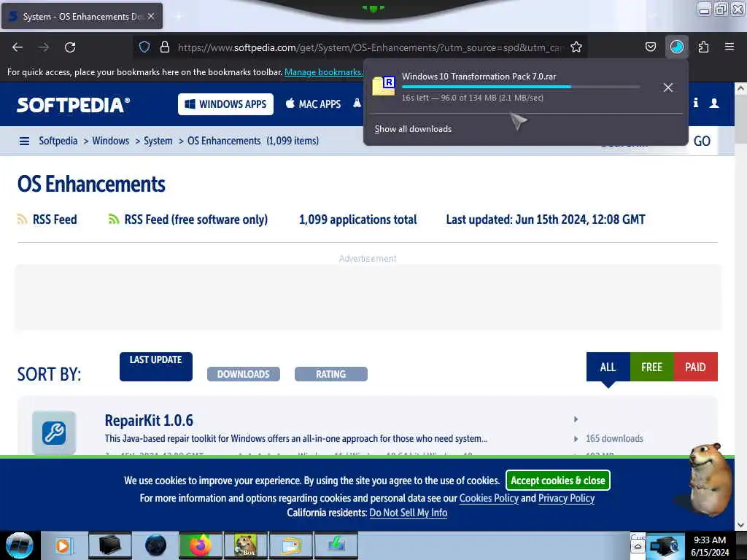Open the extensions puzzle icon
The height and width of the screenshot is (560, 747).
(703, 47)
